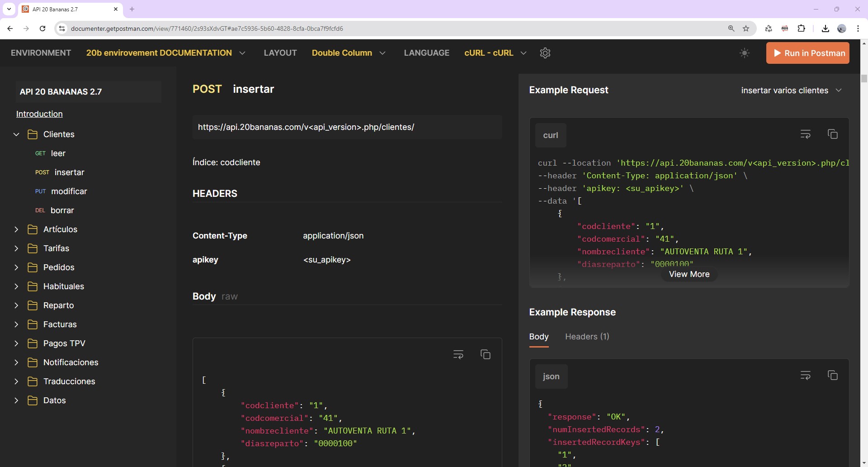The image size is (868, 467).
Task: Open the zoom magnifier icon in address bar
Action: (731, 29)
